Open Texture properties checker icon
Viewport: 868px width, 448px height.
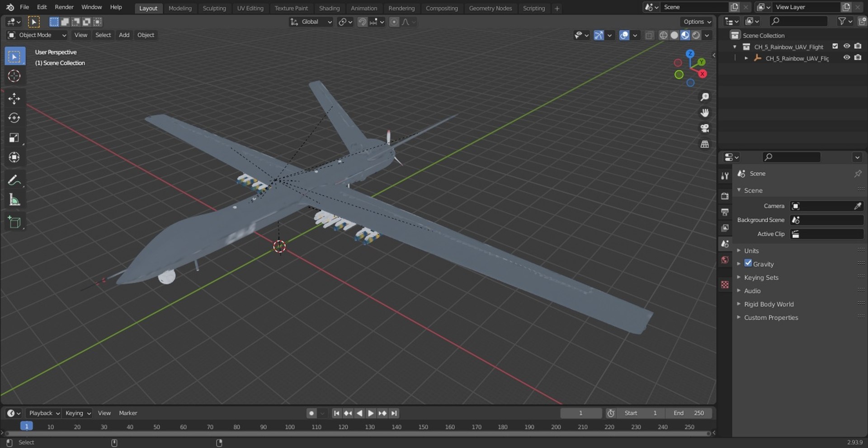725,284
